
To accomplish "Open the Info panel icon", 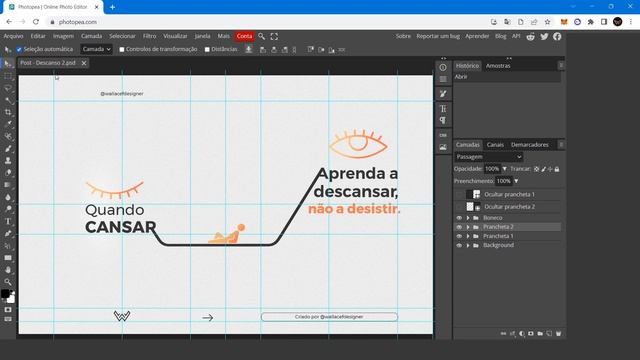I will point(443,67).
